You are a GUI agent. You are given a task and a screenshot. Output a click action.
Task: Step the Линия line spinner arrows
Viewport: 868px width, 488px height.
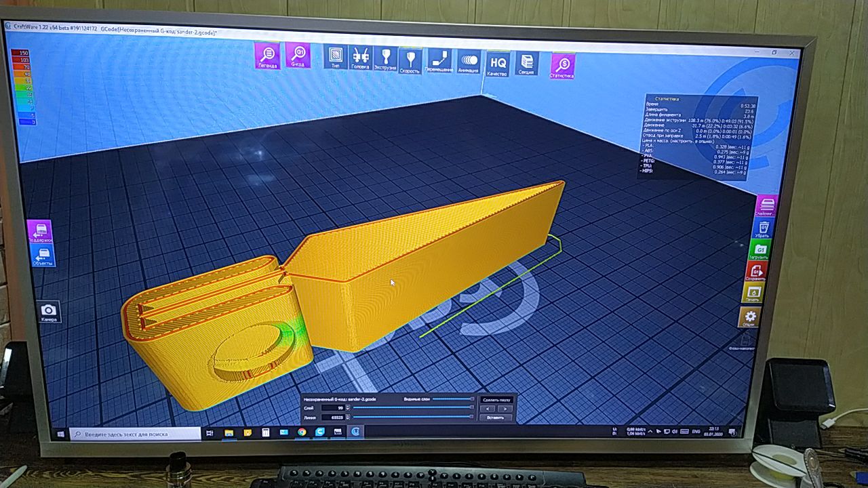tap(348, 417)
